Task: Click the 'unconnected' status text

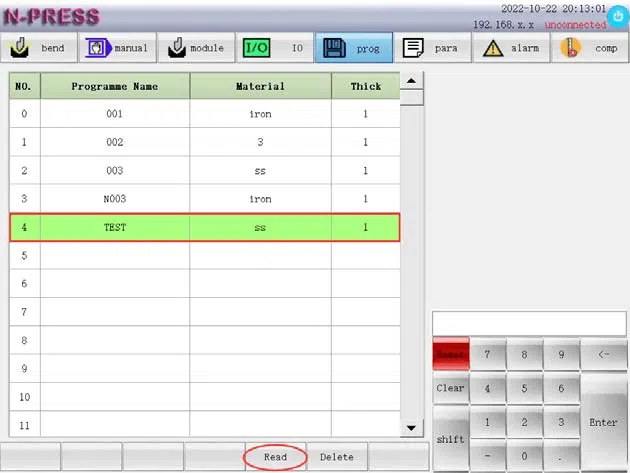Action: coord(575,25)
